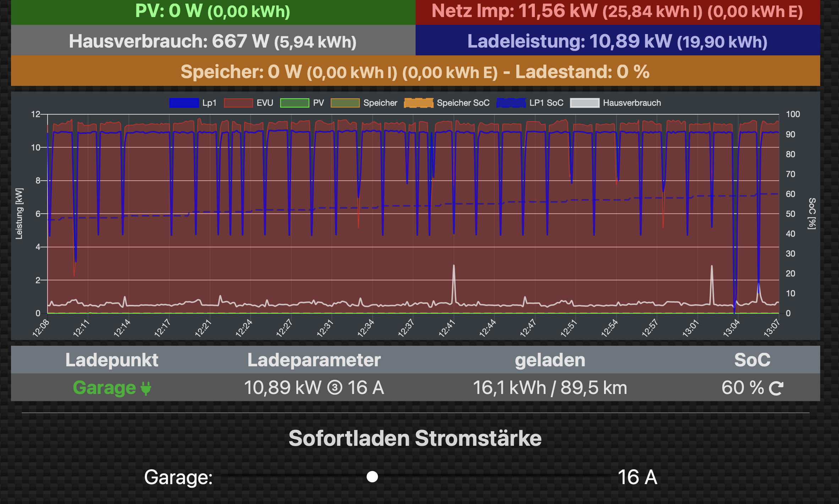Hide LP1 SoC dashed line legend
This screenshot has height=504, width=839.
point(511,103)
